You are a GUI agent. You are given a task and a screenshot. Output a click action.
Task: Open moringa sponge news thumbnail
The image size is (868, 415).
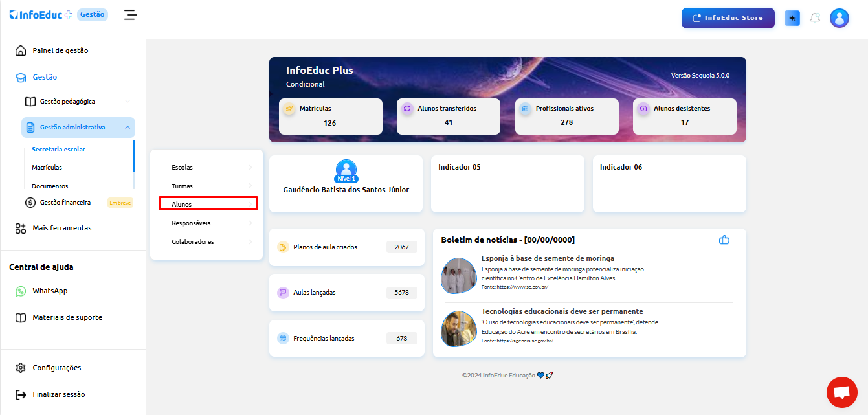pyautogui.click(x=459, y=276)
